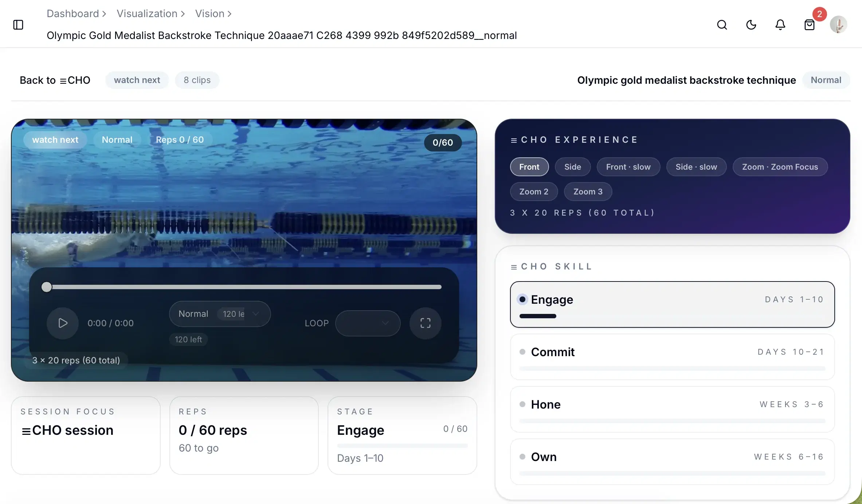Go to Visualization breadcrumb
Image resolution: width=862 pixels, height=504 pixels.
147,14
